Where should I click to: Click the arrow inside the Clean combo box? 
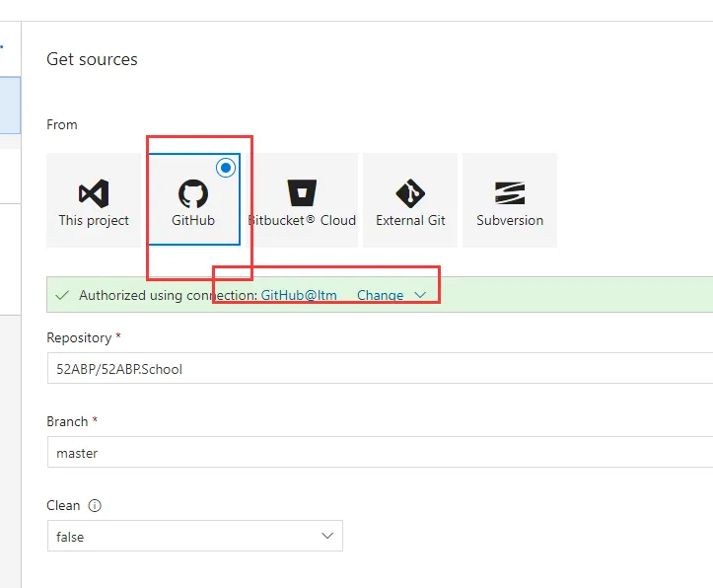tap(327, 536)
